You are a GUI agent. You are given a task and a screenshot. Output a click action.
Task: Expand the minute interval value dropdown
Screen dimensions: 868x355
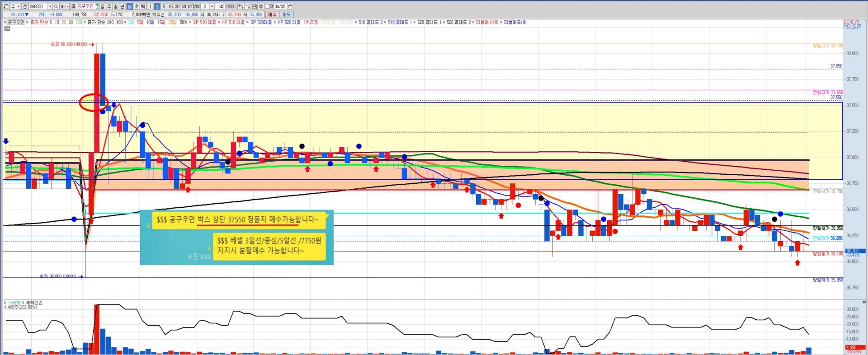212,6
